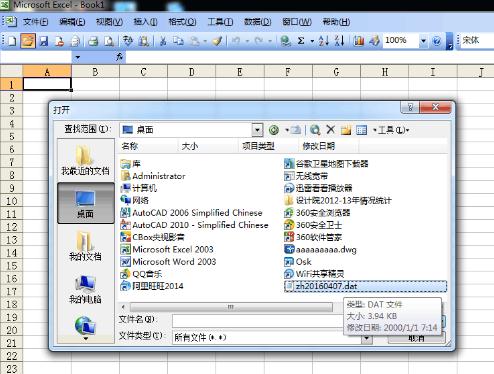Sort by the item type column header
Viewport: 494px width, 374px height.
pos(268,146)
